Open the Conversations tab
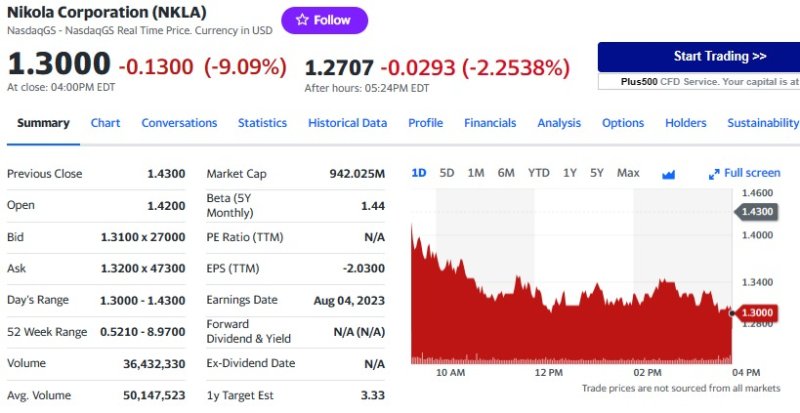Screen dimensions: 800x413 (179, 123)
